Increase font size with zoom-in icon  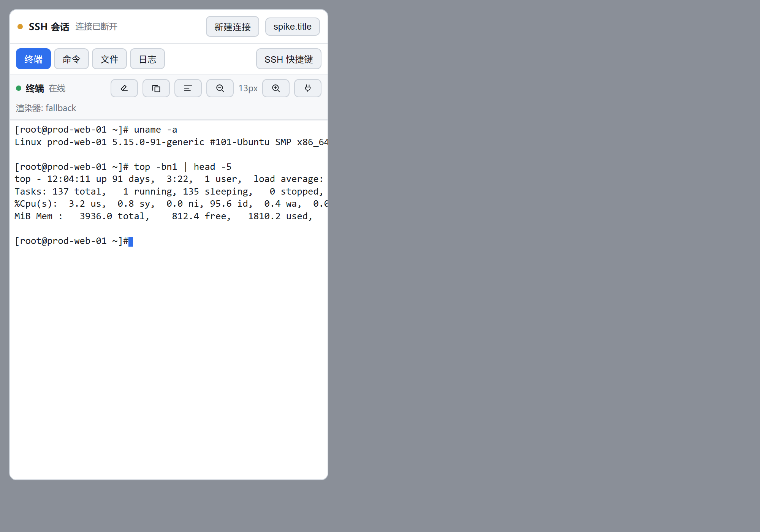pyautogui.click(x=276, y=88)
